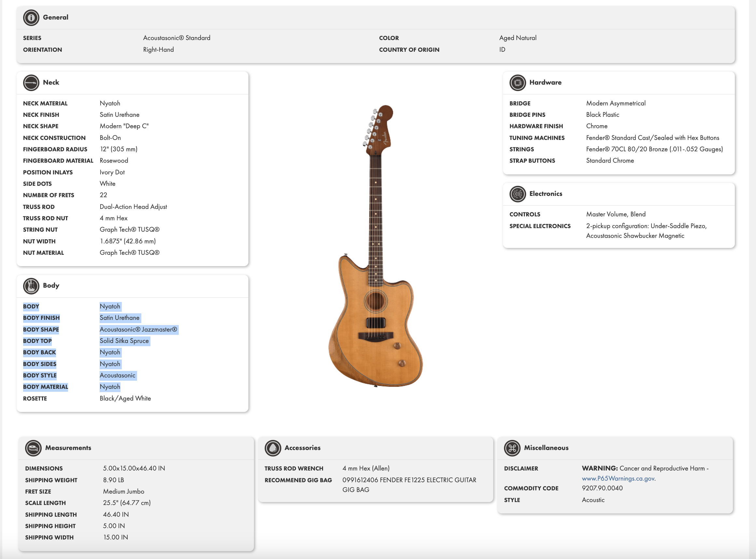Click the Acoustasonic® Standard series value
Image resolution: width=756 pixels, height=559 pixels.
coord(177,38)
